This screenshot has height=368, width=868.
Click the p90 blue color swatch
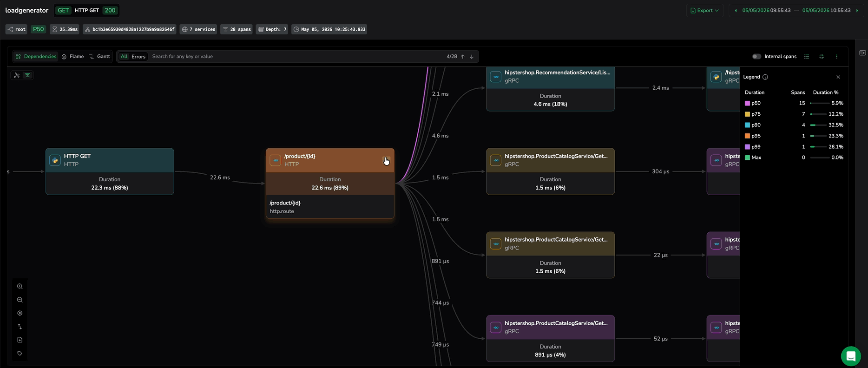pyautogui.click(x=747, y=125)
